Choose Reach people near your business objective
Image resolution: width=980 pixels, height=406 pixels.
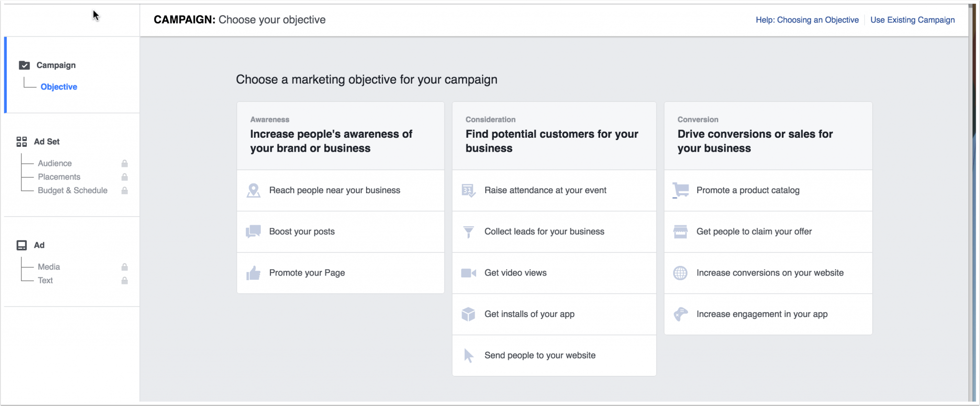[x=341, y=190]
